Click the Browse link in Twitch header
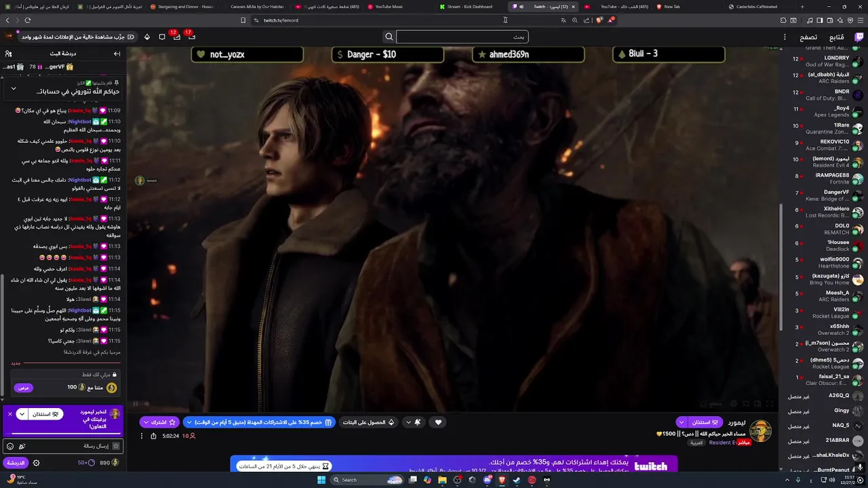The width and height of the screenshot is (868, 488). coord(808,37)
